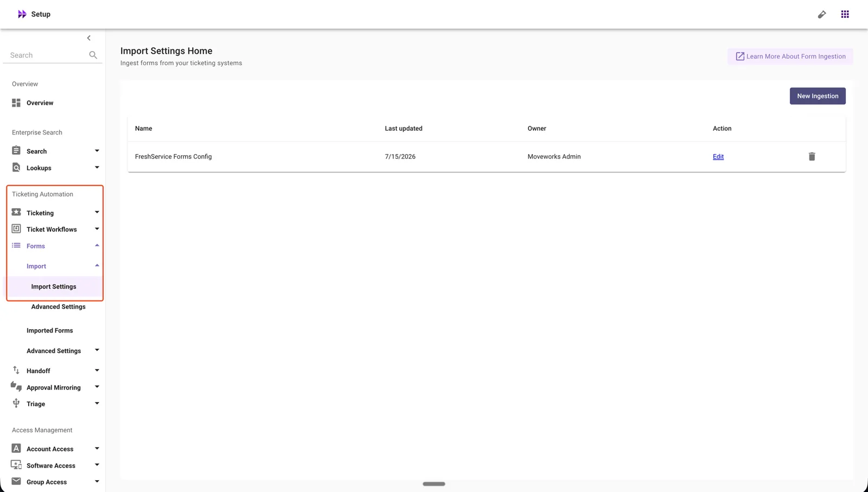This screenshot has width=868, height=492.
Task: Expand the Ticket Workflows arrow
Action: coord(97,229)
